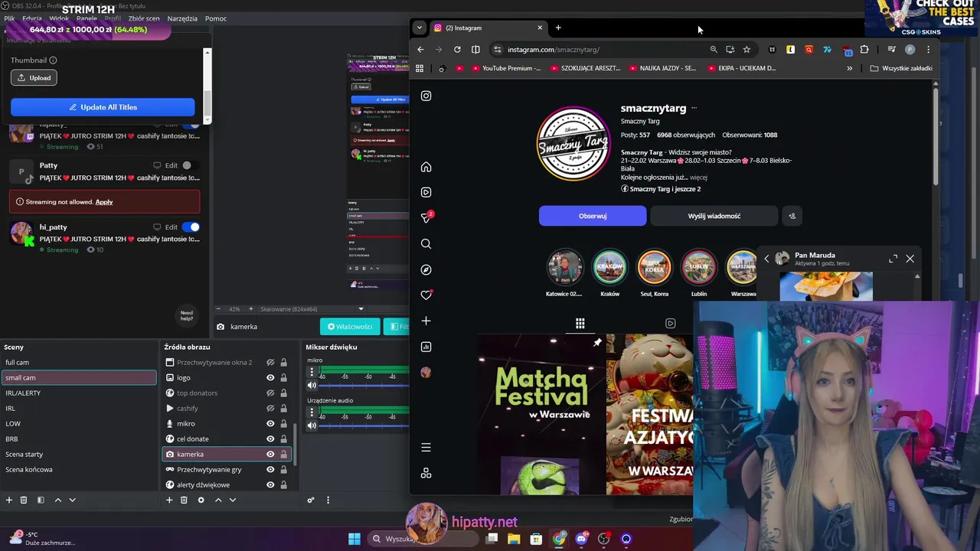This screenshot has height=551, width=980.
Task: Open Właściwości for kamerka source
Action: (350, 327)
